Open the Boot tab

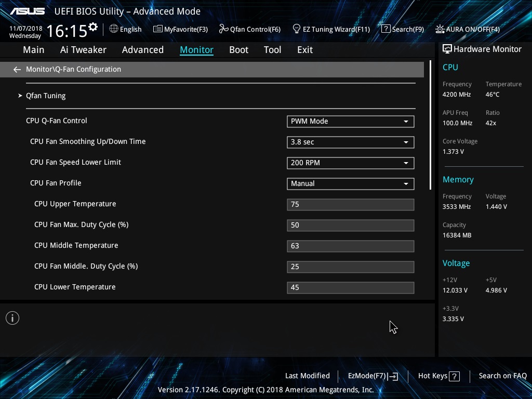[239, 50]
